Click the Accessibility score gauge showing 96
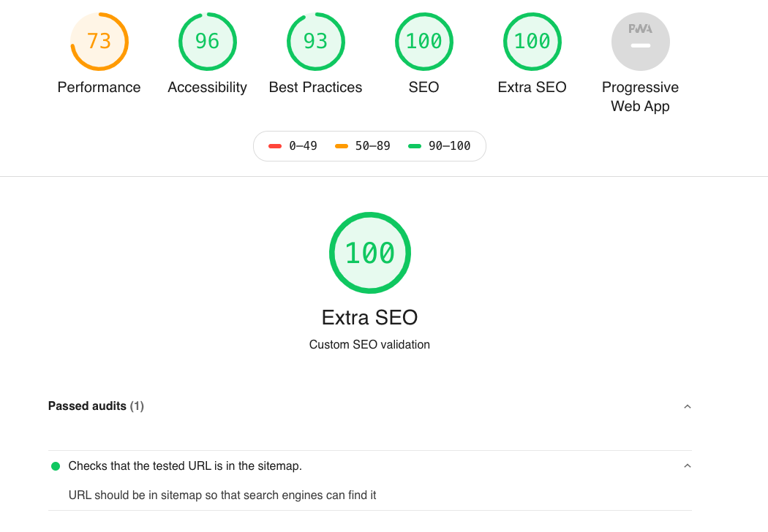This screenshot has width=768, height=532. coord(208,42)
